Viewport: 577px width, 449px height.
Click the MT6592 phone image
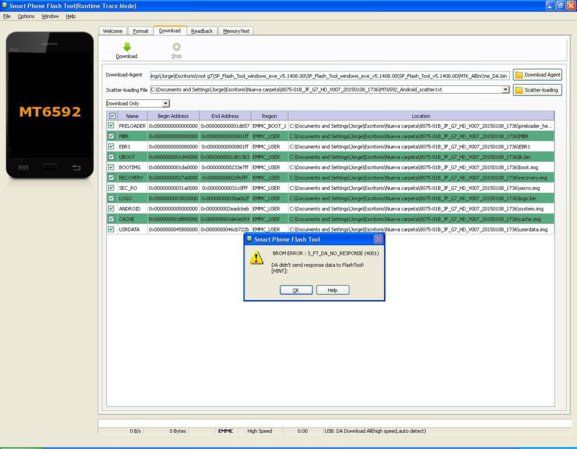point(50,105)
